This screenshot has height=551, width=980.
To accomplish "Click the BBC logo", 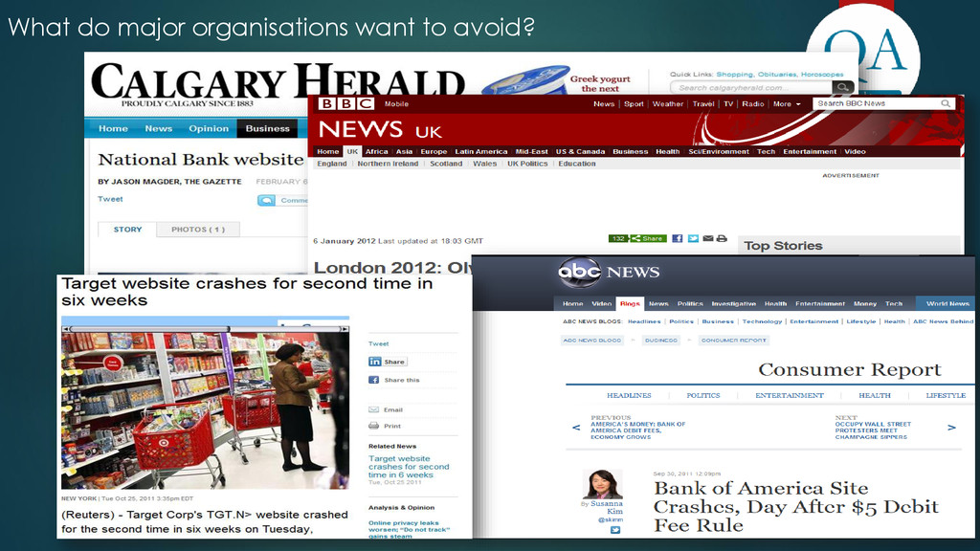I will click(x=346, y=103).
